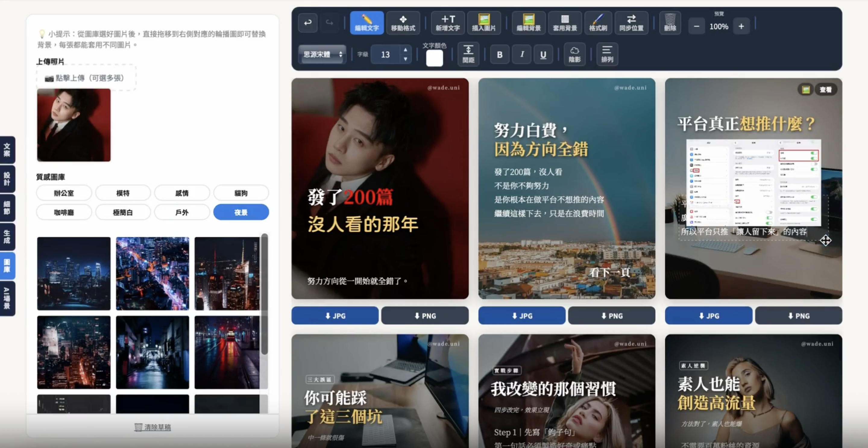Click the 刪除 trash icon

pyautogui.click(x=670, y=23)
